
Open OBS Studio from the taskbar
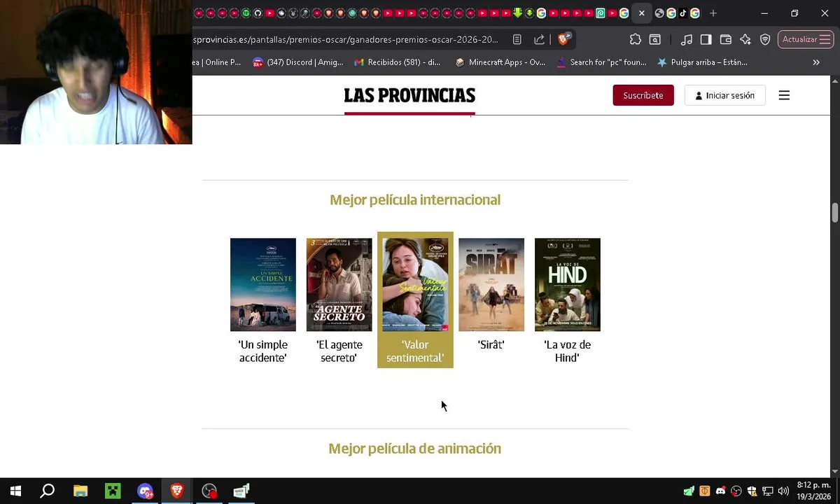click(209, 491)
